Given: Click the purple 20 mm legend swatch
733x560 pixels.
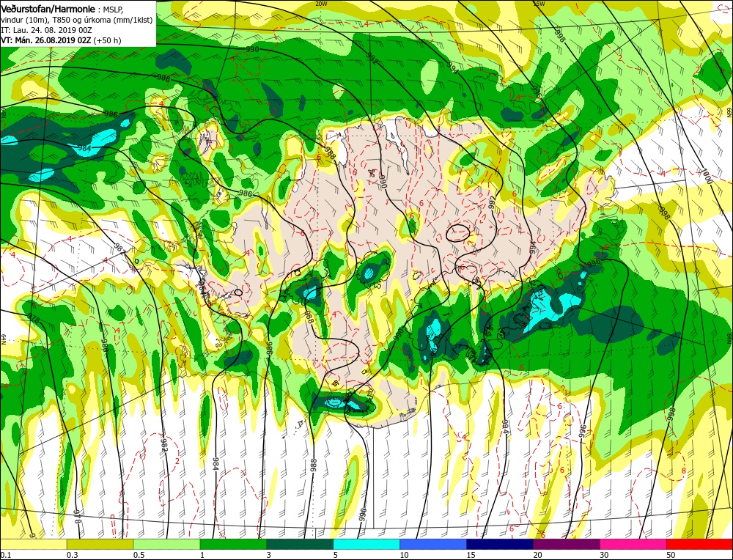Looking at the screenshot, I should 567,544.
